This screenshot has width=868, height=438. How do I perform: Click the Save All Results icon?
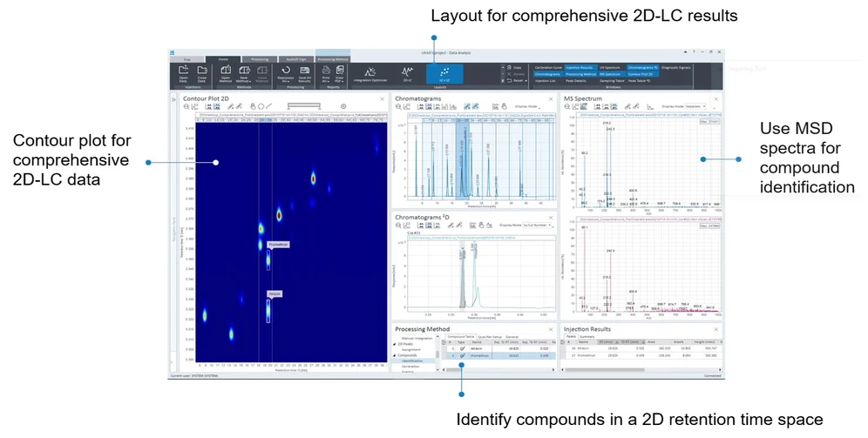tap(304, 73)
